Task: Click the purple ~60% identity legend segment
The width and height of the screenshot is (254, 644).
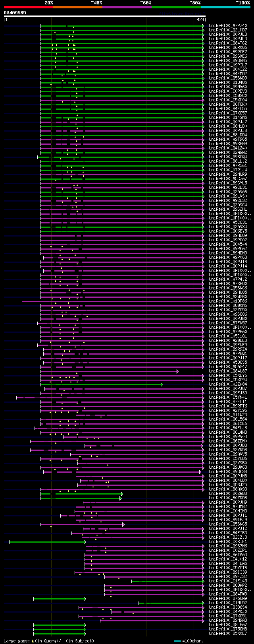Action: tap(127, 7)
